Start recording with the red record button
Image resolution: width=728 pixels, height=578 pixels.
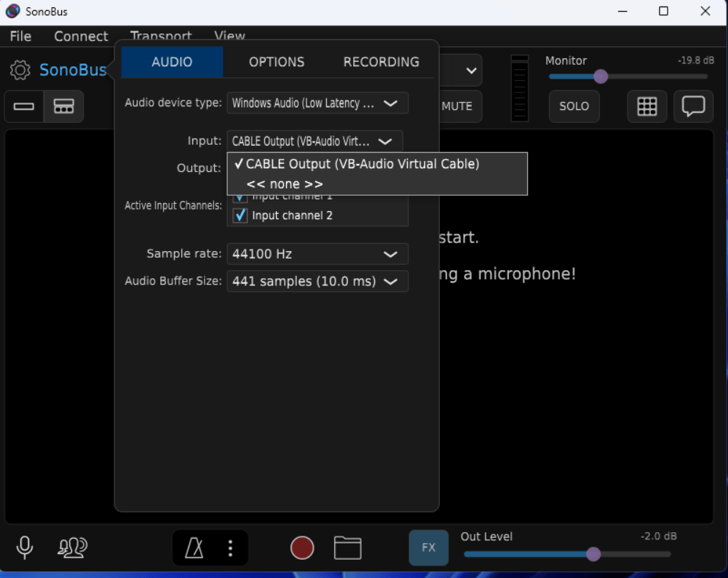pyautogui.click(x=302, y=548)
